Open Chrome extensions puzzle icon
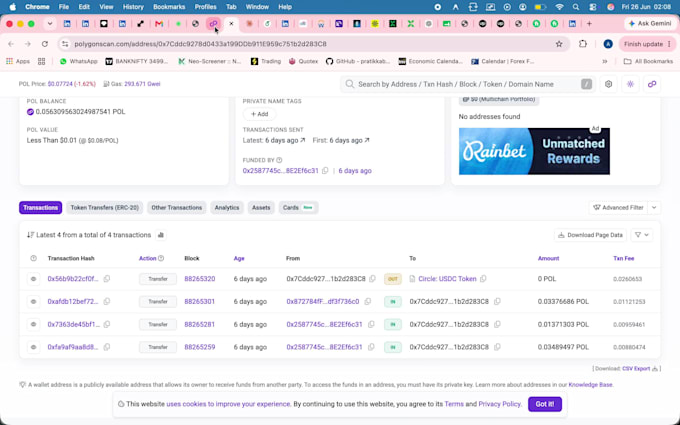This screenshot has height=425, width=680. [x=583, y=44]
